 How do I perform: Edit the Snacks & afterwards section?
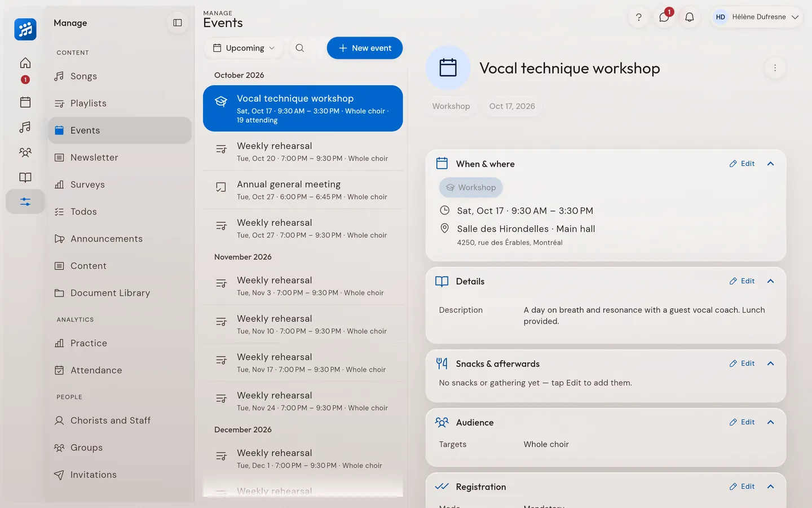click(742, 364)
